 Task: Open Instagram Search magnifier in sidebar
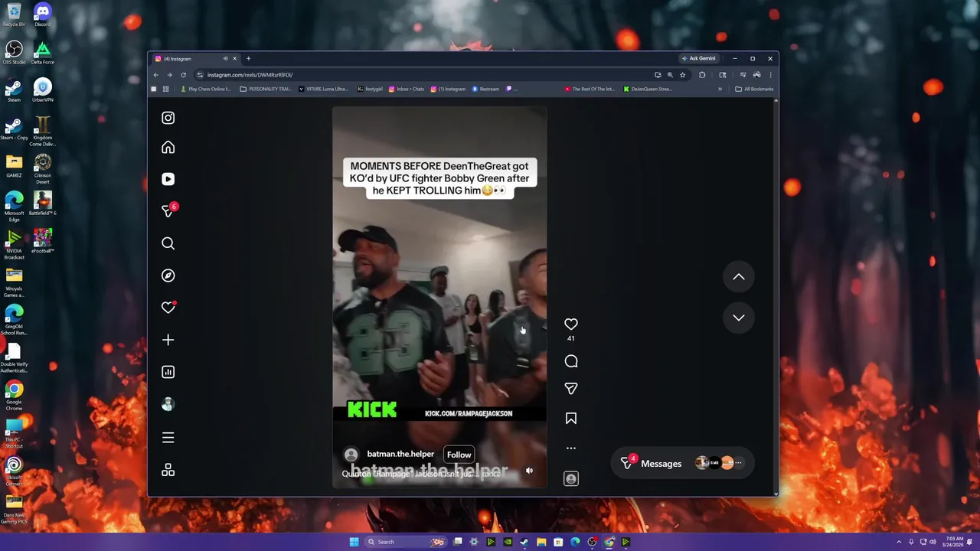(x=168, y=243)
